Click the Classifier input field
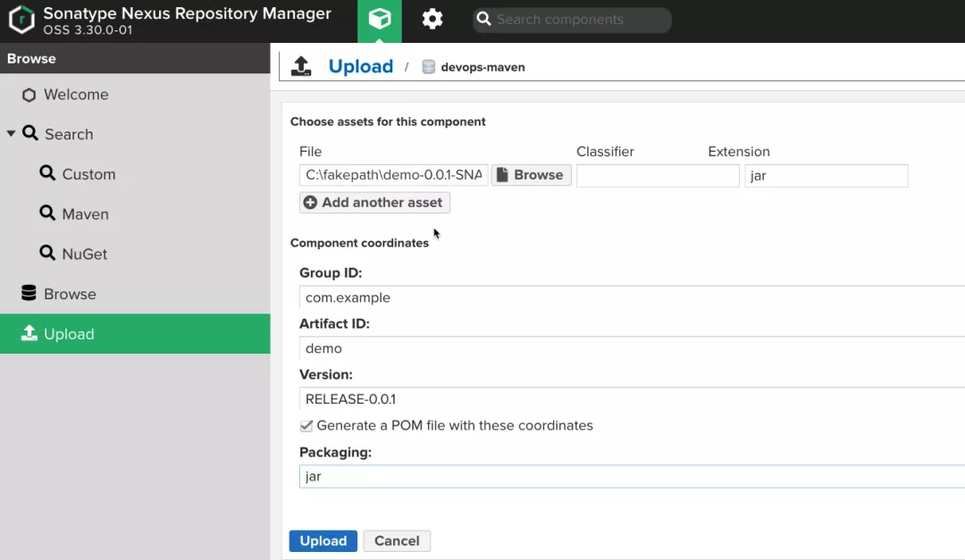 coord(658,175)
